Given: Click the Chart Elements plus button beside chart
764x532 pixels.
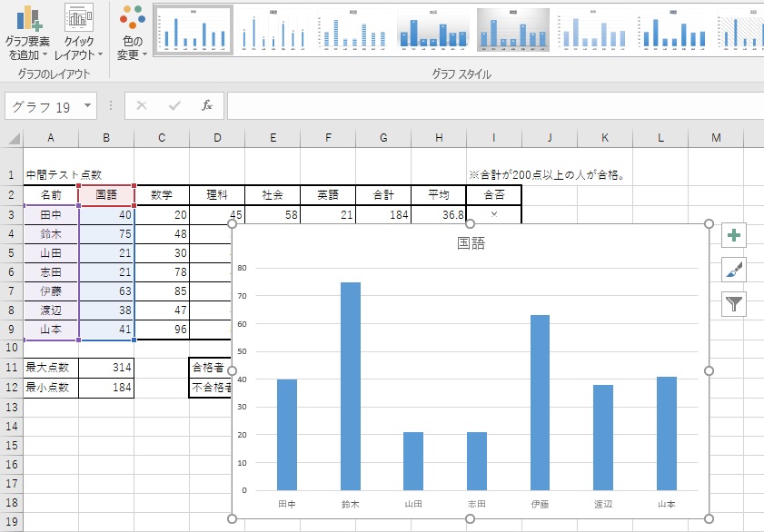Looking at the screenshot, I should (x=732, y=234).
